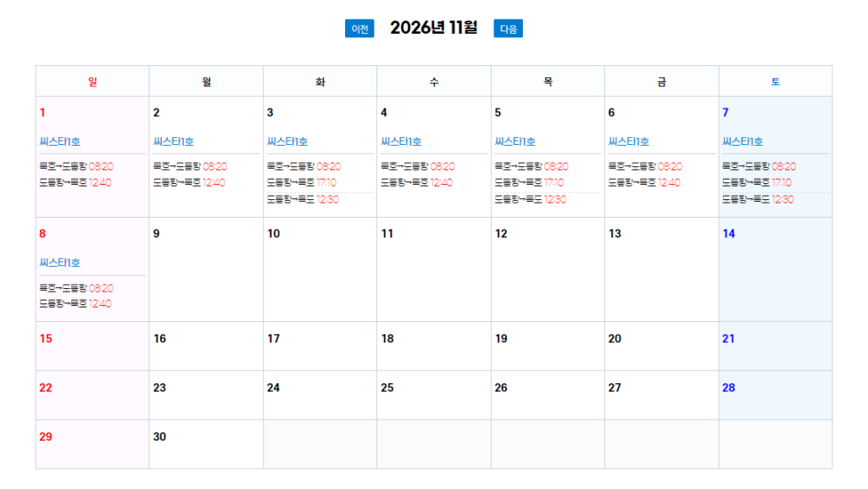This screenshot has width=868, height=489.
Task: Click the 일 (Sunday) column header
Action: [x=92, y=82]
